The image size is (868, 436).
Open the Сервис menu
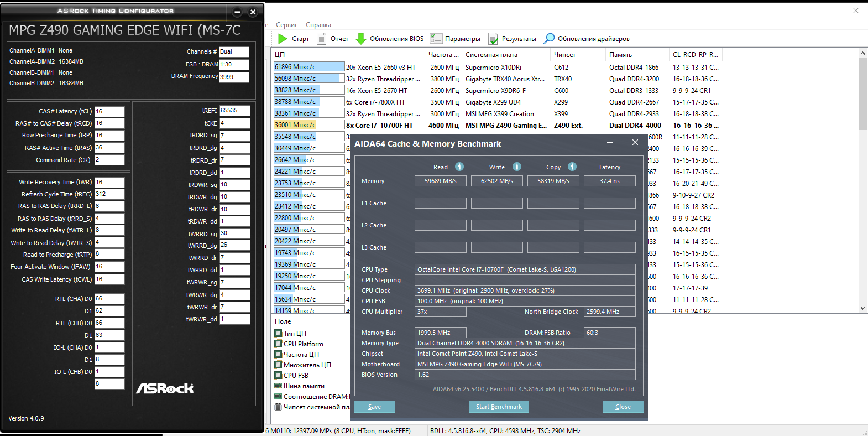click(x=287, y=25)
